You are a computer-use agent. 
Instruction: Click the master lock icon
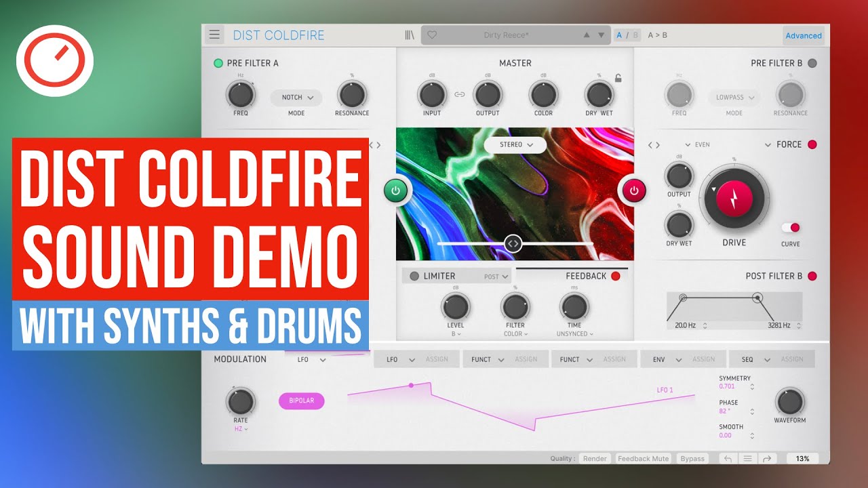click(618, 78)
